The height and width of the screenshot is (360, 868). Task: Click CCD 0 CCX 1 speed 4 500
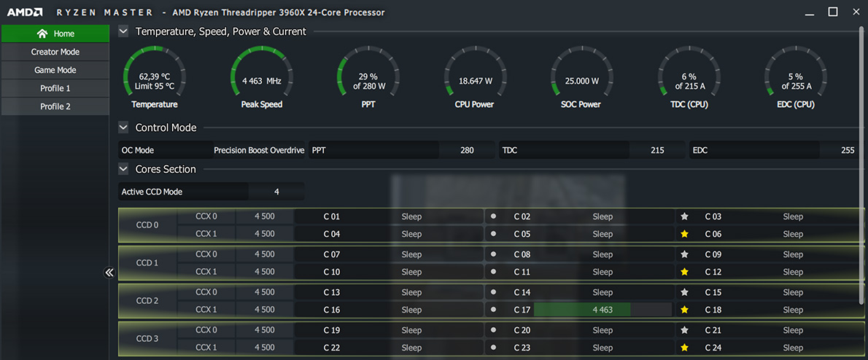tap(265, 234)
